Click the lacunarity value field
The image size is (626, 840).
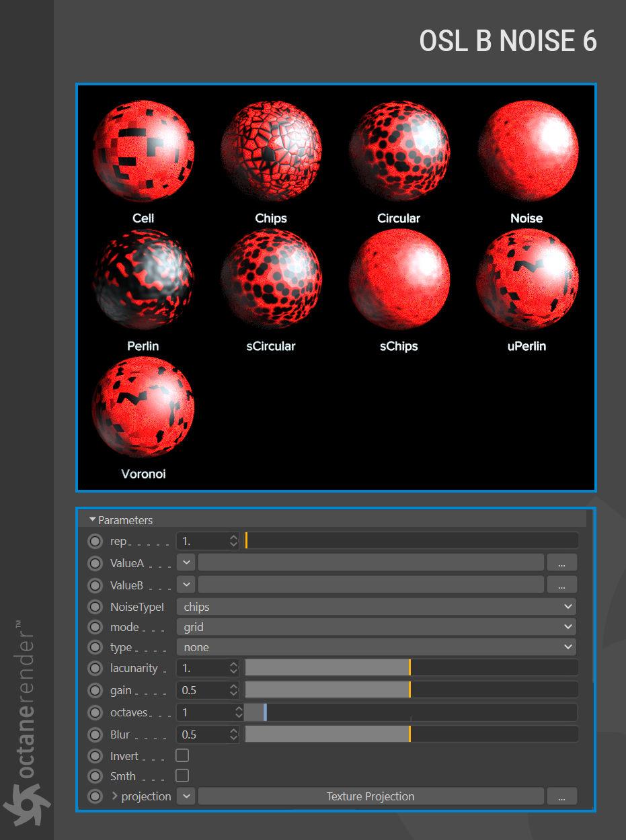point(202,668)
